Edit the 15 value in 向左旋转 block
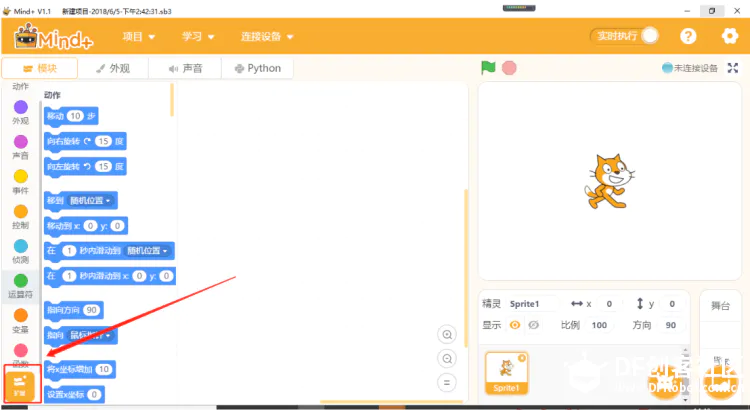 103,166
